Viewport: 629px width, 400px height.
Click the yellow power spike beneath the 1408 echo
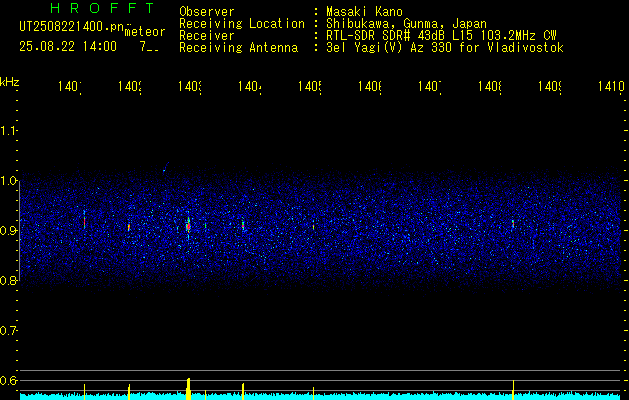513,389
